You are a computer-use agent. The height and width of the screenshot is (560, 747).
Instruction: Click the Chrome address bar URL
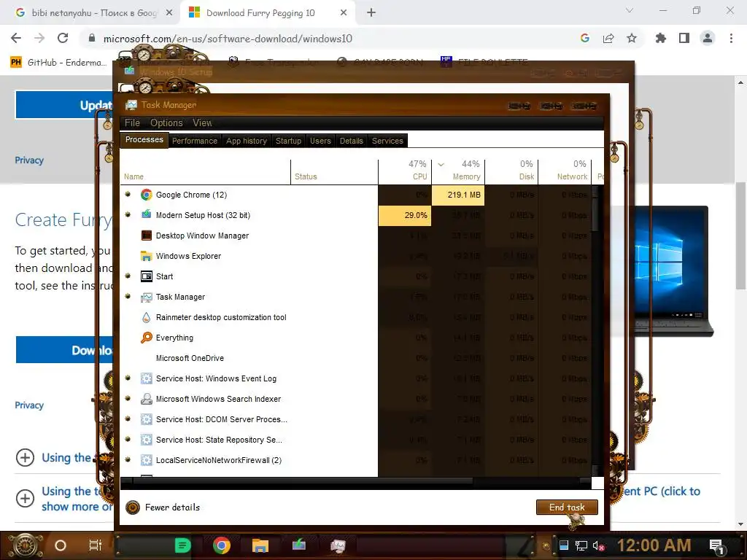(x=228, y=39)
